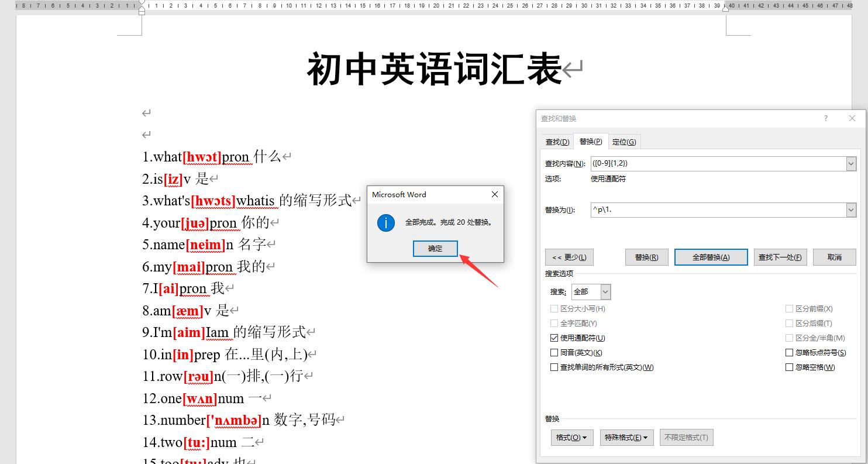Viewport: 868px width, 464px height.
Task: Open the 特殊格式(E) dropdown button
Action: 627,437
